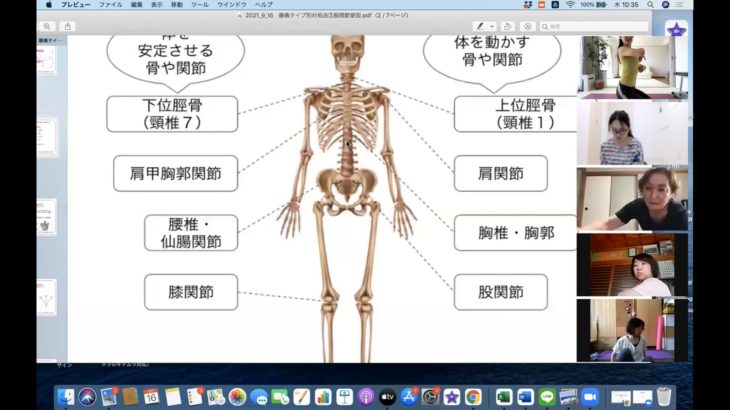The width and height of the screenshot is (730, 410).
Task: Click the 下位脛骨（頸椎７） label box
Action: pos(172,114)
